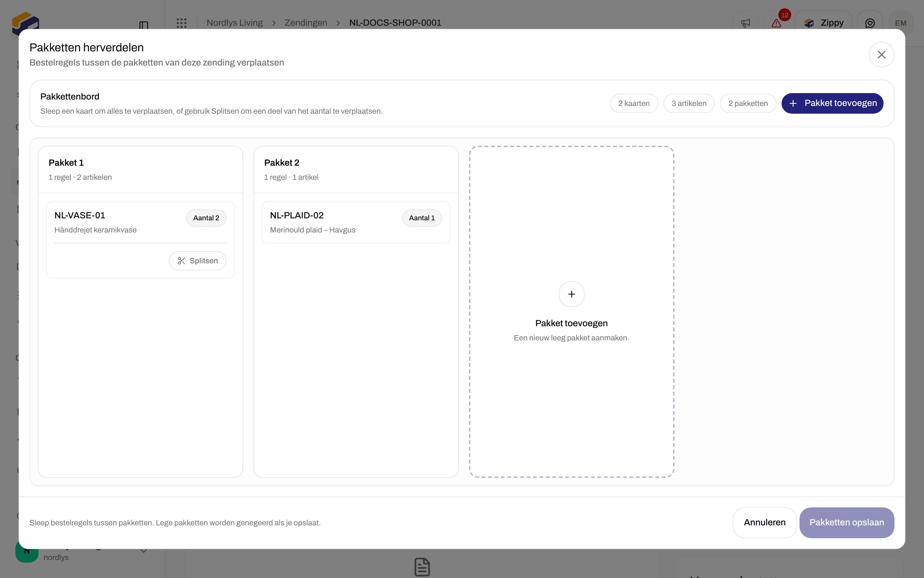This screenshot has height=578, width=924.
Task: Click the Aantal 2 badge
Action: (x=206, y=218)
